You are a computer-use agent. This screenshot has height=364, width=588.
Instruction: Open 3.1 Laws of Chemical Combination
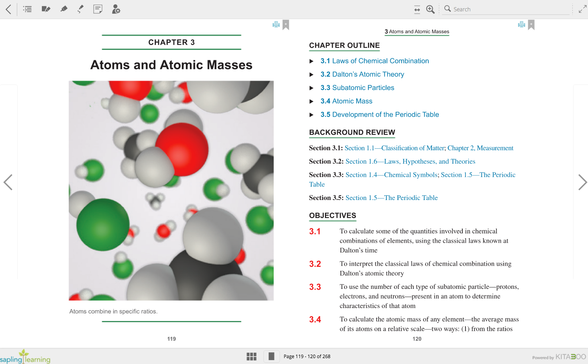click(375, 61)
